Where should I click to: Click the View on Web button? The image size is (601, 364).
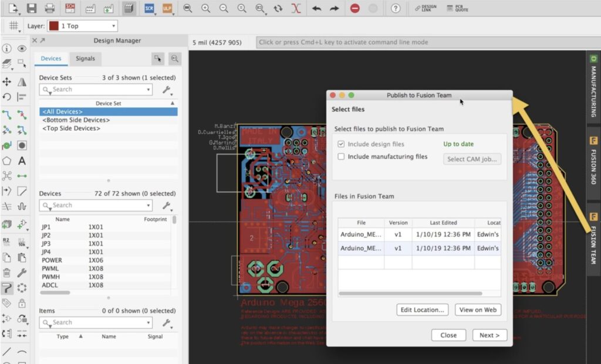click(x=478, y=309)
